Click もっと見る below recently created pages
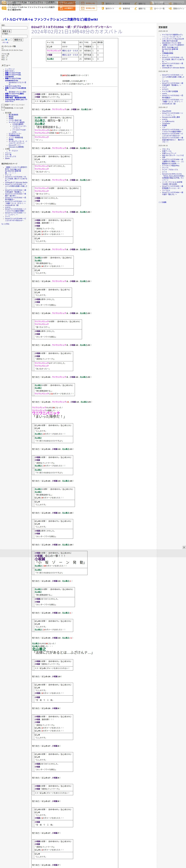186x868 pixels. click(x=5, y=224)
